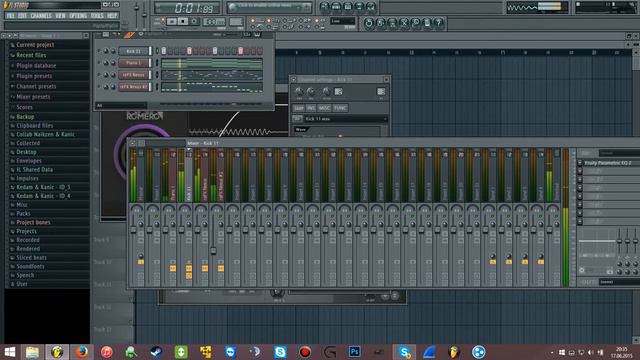Expand the Current project browser folder
The image size is (640, 360).
35,45
